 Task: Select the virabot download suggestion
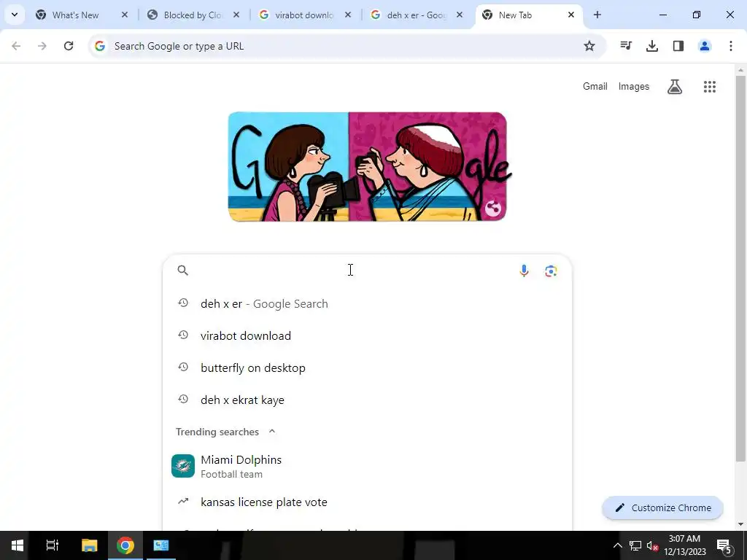(x=368, y=335)
